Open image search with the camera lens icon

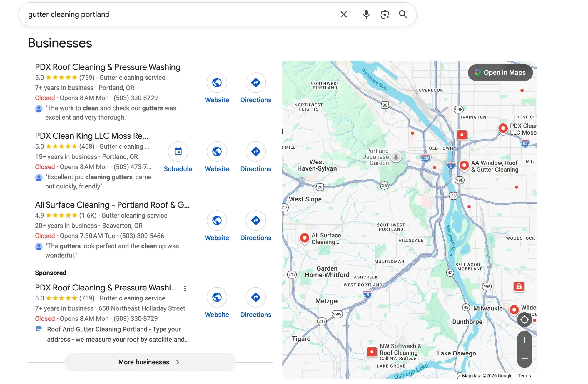coord(385,14)
